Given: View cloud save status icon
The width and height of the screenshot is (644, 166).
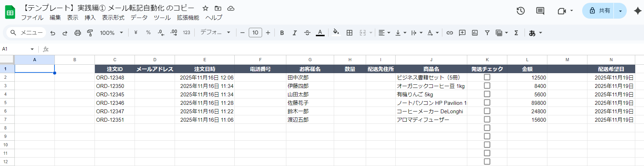Looking at the screenshot, I should [x=231, y=8].
